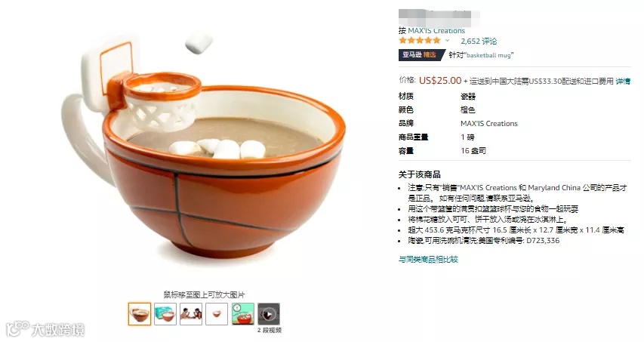Select the small mug on white thumbnail
The width and height of the screenshot is (644, 342).
click(217, 314)
